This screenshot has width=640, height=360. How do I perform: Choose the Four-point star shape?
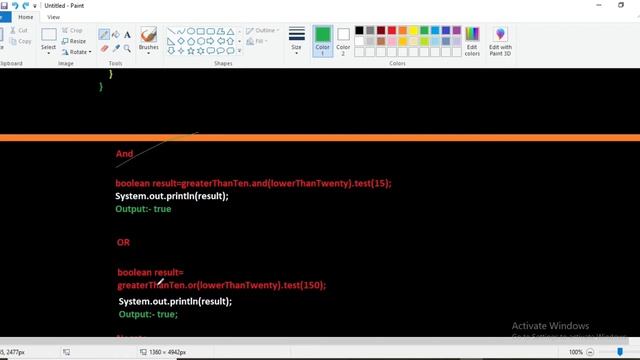181,51
